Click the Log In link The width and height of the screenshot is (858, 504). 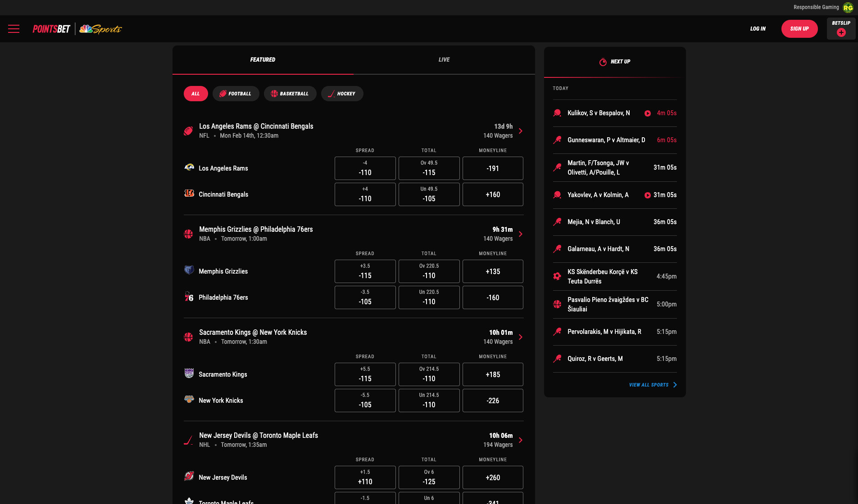[x=758, y=29]
